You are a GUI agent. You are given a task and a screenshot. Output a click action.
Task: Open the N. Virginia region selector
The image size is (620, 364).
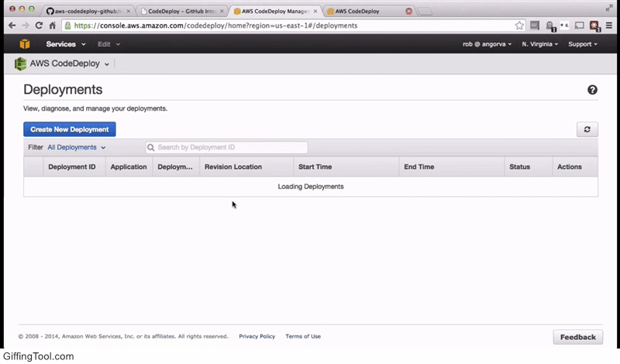(539, 44)
